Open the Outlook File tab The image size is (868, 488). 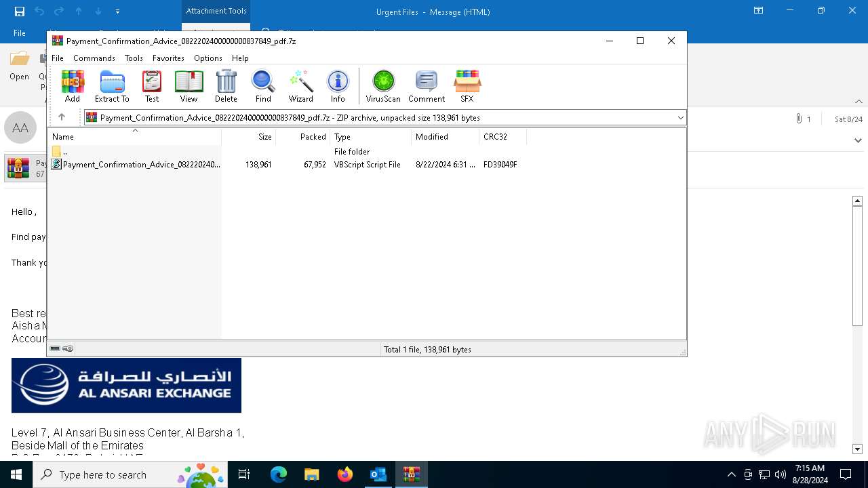click(20, 33)
